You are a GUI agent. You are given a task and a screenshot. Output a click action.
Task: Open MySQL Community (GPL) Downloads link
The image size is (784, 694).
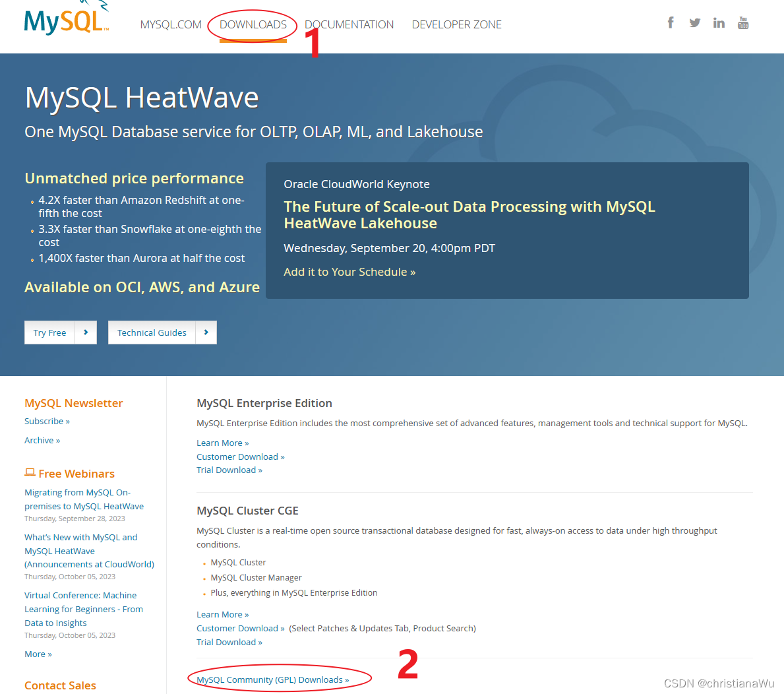(x=272, y=679)
